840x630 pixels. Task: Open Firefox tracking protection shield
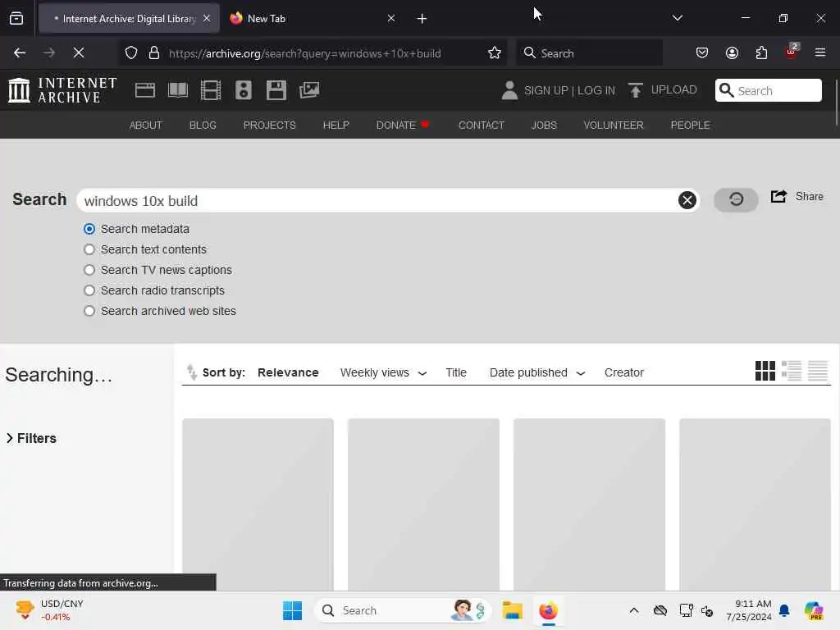131,52
